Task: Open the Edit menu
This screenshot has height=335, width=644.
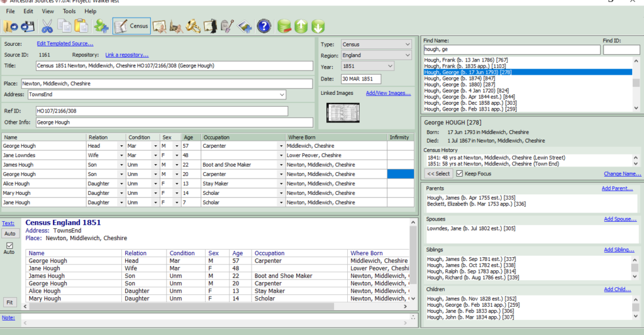Action: [x=28, y=11]
